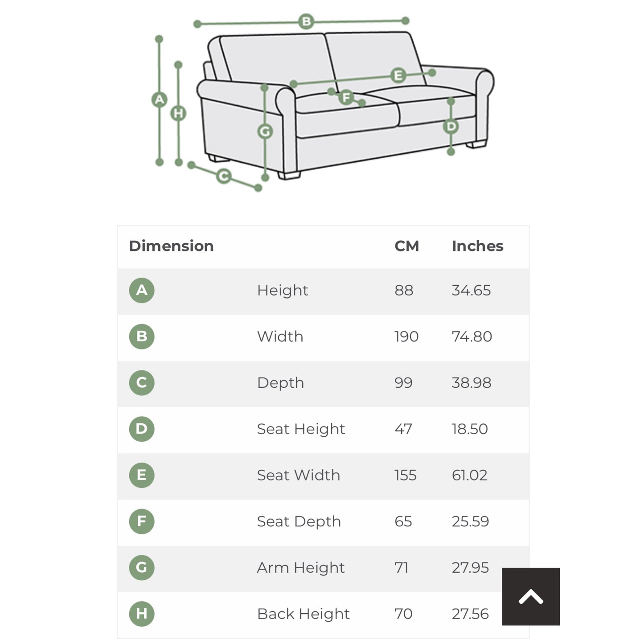Click the green E badge in the Seat Width row

click(142, 475)
